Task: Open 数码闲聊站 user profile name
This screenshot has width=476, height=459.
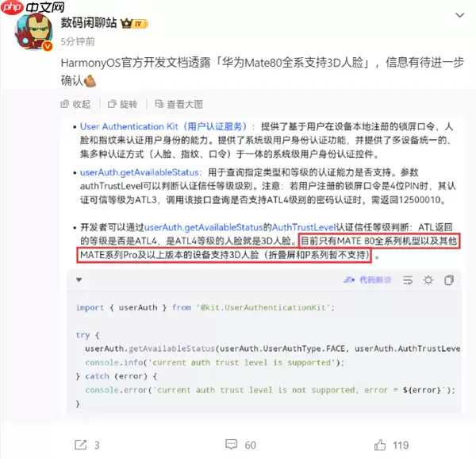Action: click(89, 23)
